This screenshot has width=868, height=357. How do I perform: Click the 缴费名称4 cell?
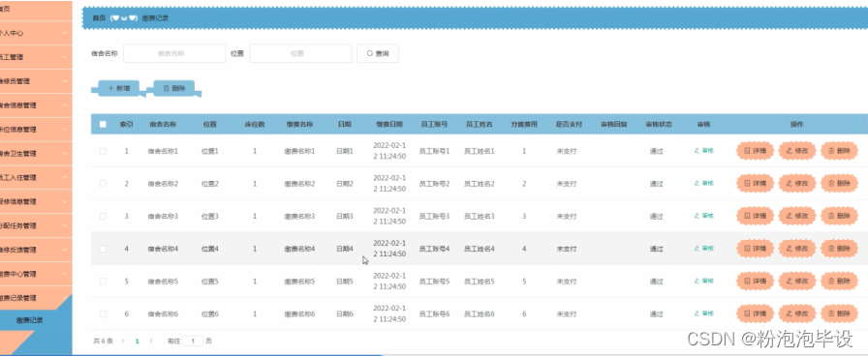[299, 249]
